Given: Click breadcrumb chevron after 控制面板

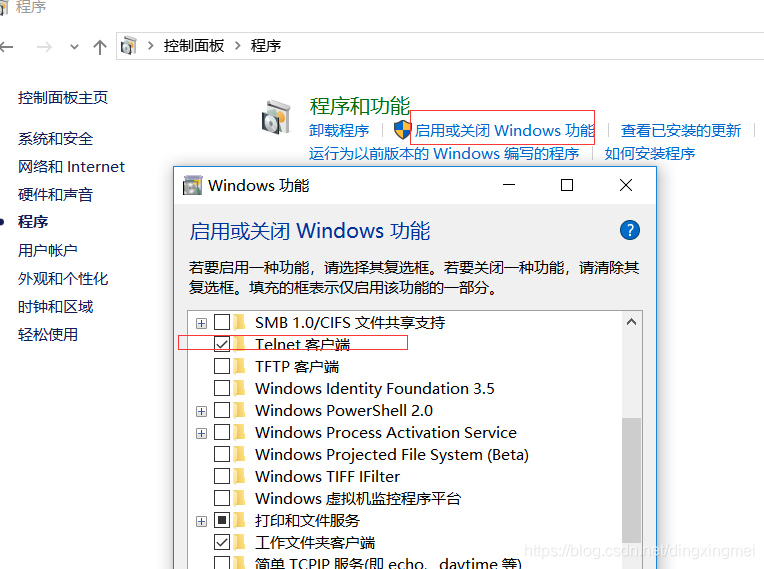Looking at the screenshot, I should coord(238,46).
